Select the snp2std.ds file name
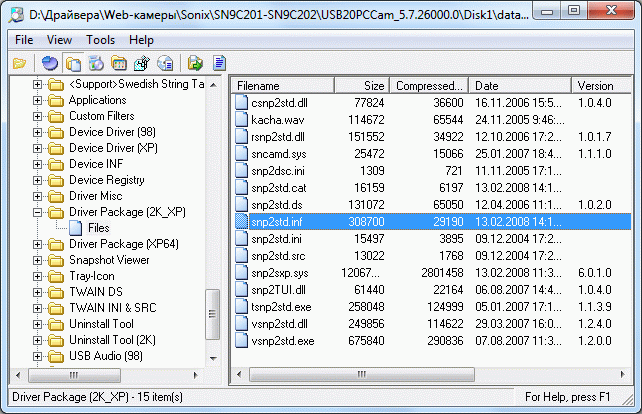Image resolution: width=642 pixels, height=414 pixels. [x=277, y=205]
